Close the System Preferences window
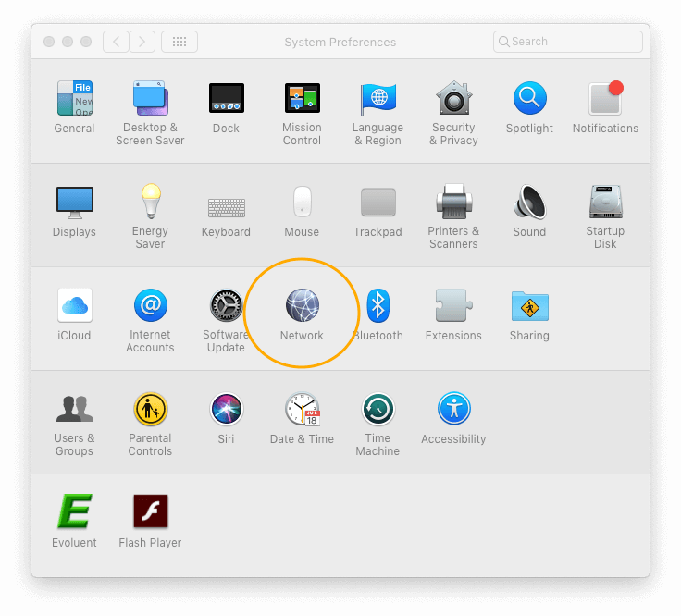This screenshot has width=681, height=616. pos(49,42)
